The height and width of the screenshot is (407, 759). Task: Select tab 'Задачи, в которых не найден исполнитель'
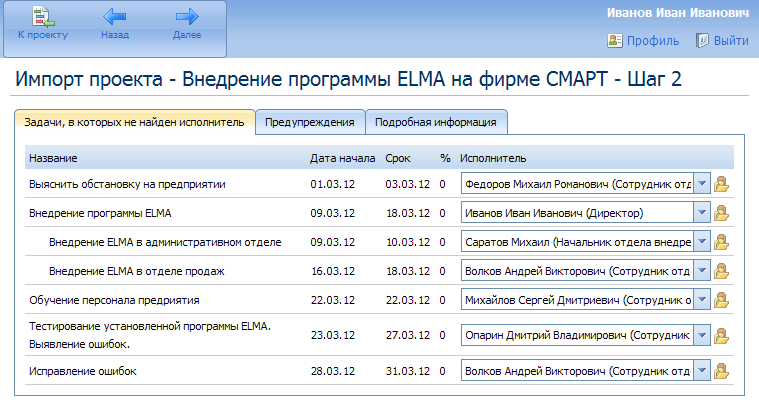coord(135,122)
